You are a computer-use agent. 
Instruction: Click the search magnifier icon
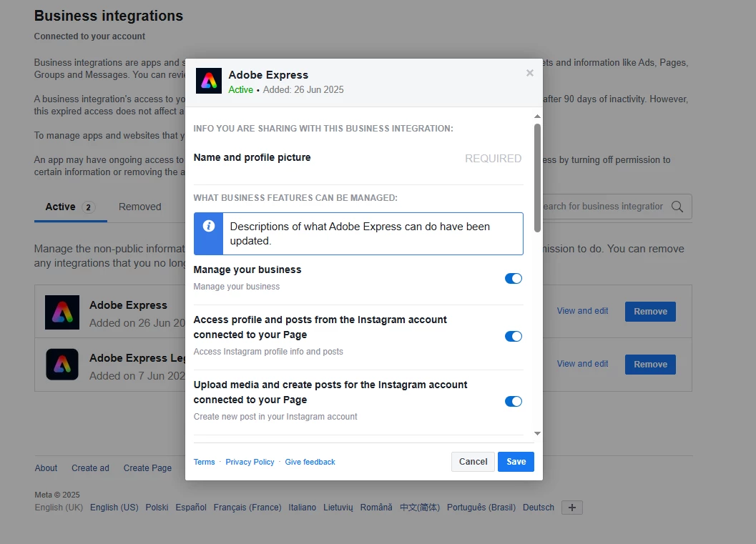pos(677,207)
